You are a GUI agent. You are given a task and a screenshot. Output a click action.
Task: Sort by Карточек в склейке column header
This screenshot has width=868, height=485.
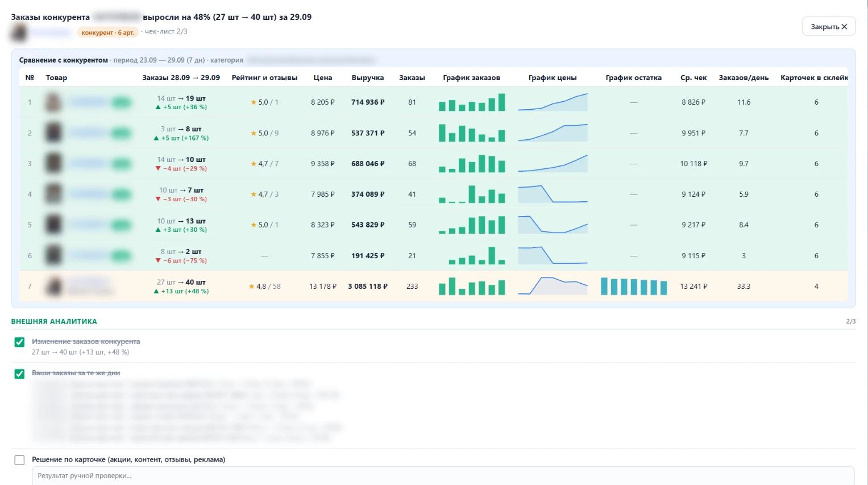[x=814, y=78]
